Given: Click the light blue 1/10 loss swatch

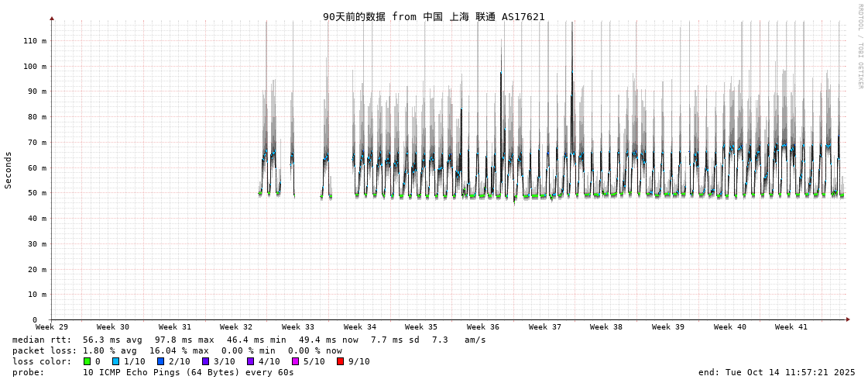Looking at the screenshot, I should [x=115, y=361].
